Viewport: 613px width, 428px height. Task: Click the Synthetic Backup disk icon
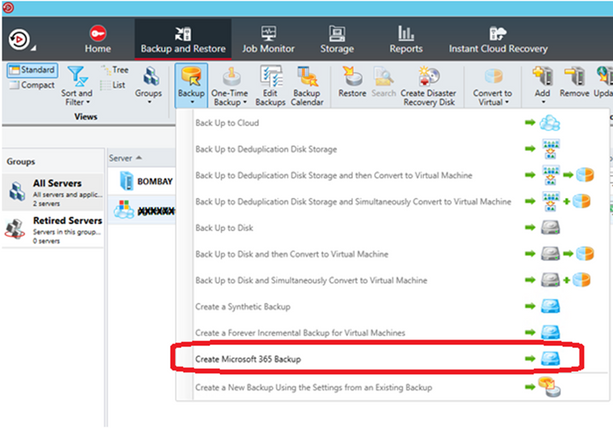tap(550, 306)
